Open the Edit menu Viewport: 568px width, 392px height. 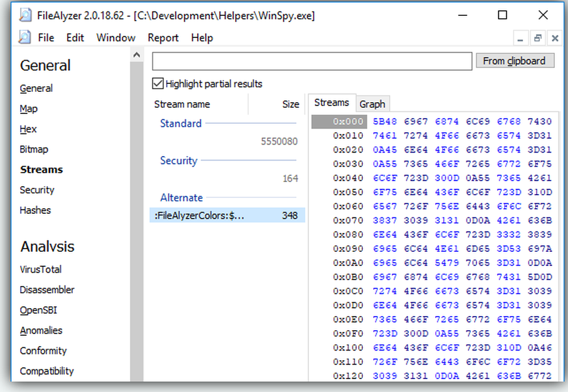tap(75, 37)
